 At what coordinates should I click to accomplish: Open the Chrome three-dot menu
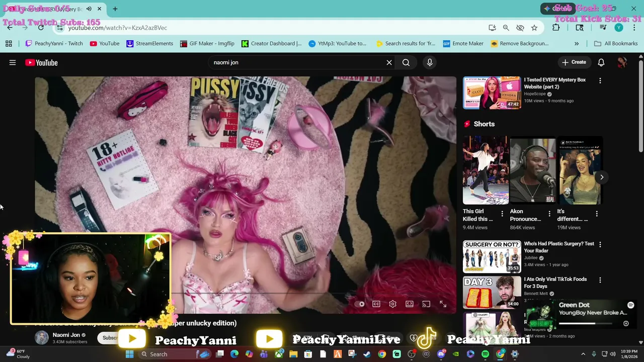[x=634, y=28]
